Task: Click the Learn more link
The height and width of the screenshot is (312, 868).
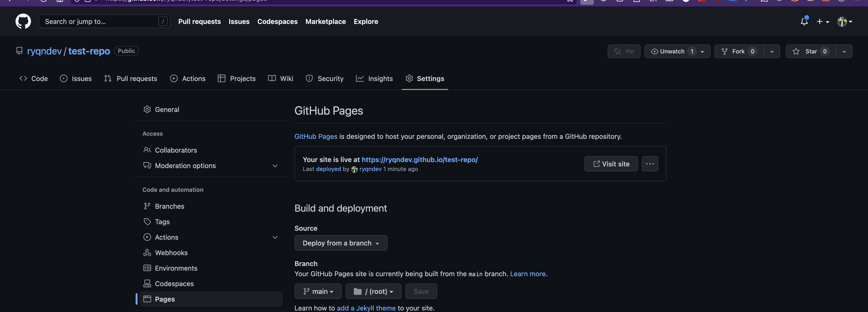Action: click(528, 274)
